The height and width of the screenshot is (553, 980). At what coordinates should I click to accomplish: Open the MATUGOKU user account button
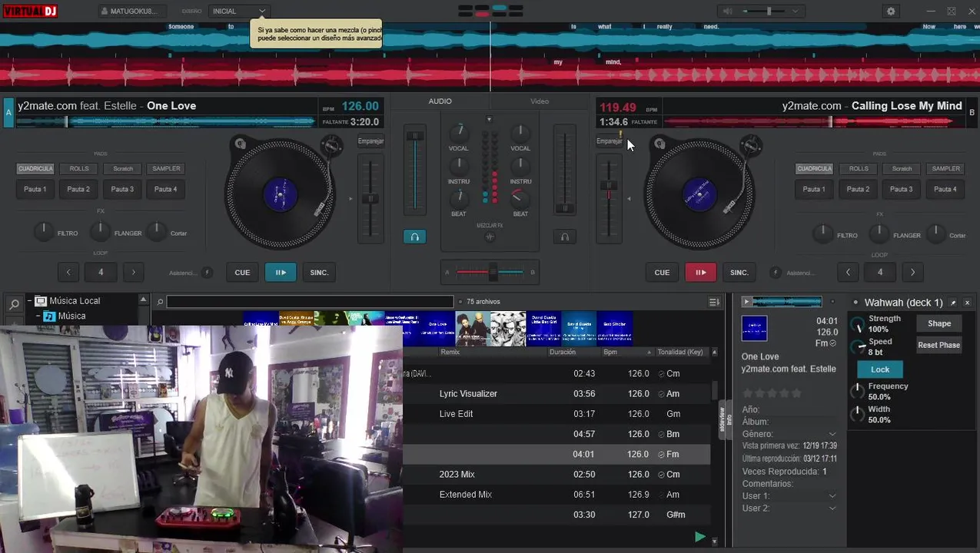coord(131,11)
